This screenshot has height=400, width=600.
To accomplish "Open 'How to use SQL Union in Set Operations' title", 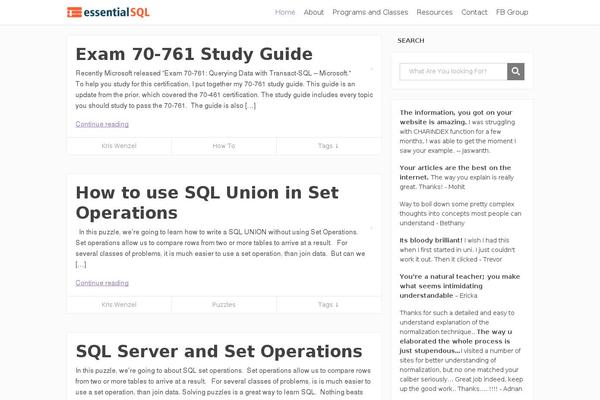I will (x=207, y=202).
